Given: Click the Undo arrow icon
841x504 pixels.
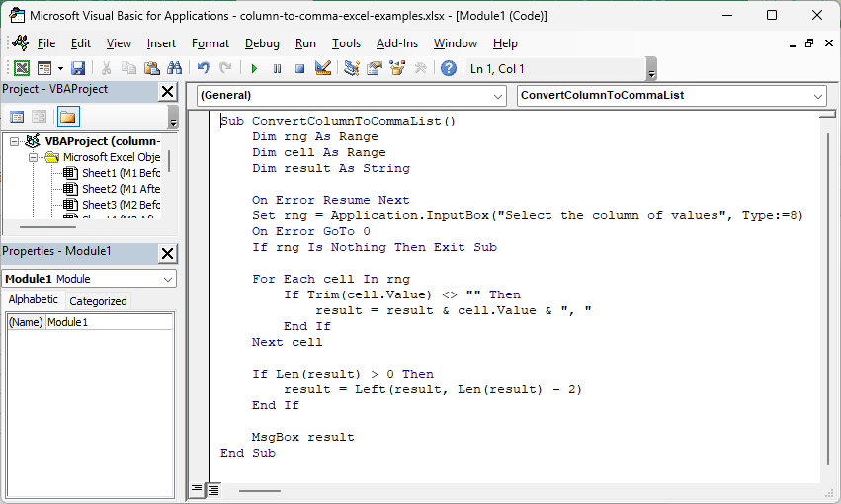Looking at the screenshot, I should (203, 68).
